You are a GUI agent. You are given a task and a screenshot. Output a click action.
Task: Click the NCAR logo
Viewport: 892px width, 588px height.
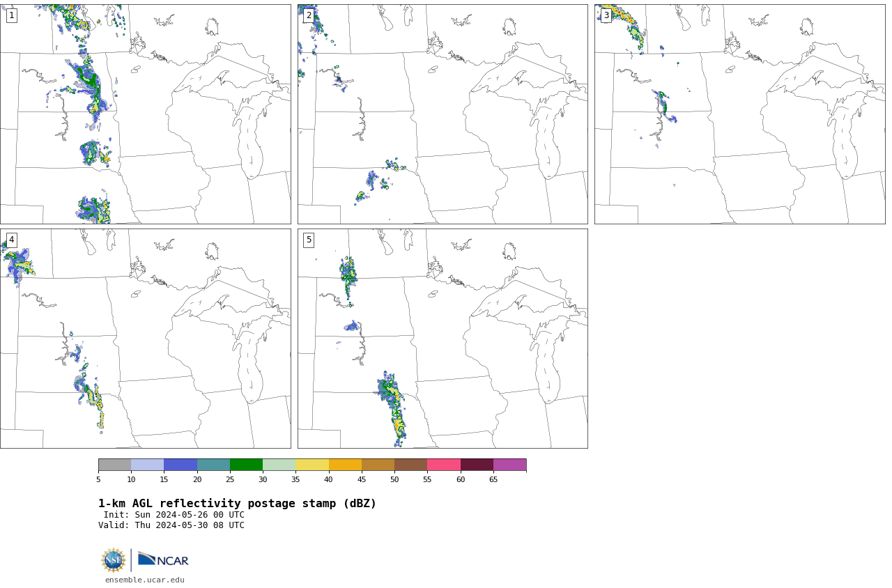[x=163, y=559]
